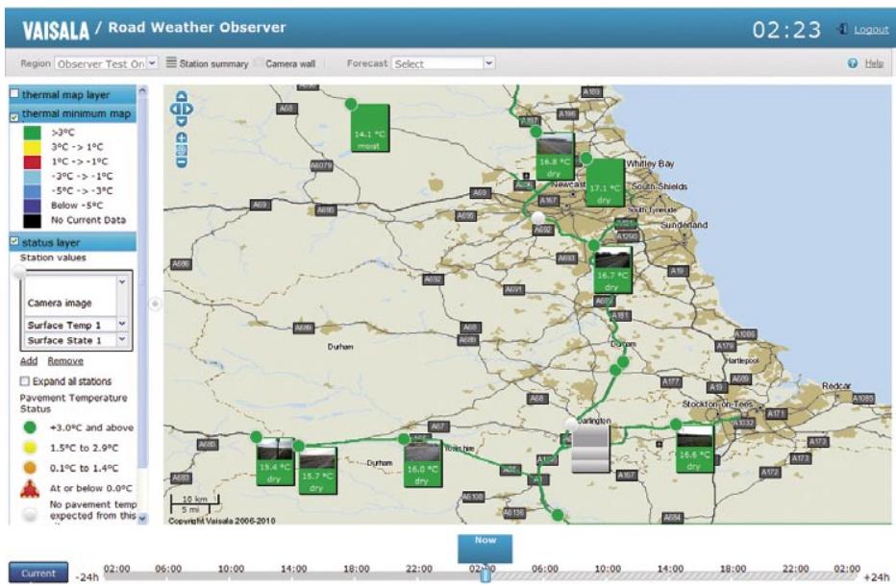Switch to Camera wall view
The image size is (896, 588).
[290, 63]
